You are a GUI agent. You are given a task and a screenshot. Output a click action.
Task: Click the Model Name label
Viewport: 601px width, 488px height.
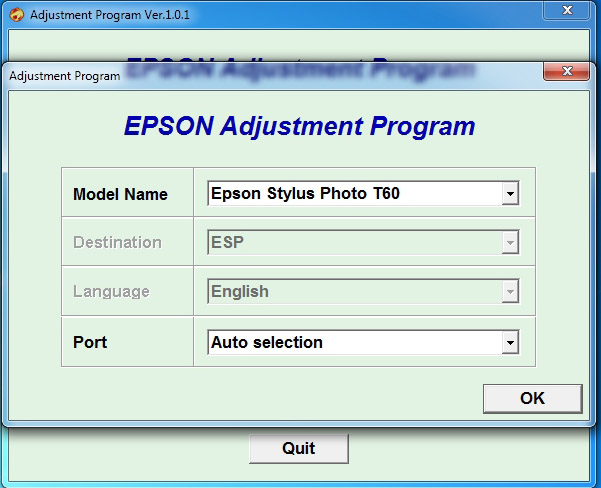tap(120, 194)
